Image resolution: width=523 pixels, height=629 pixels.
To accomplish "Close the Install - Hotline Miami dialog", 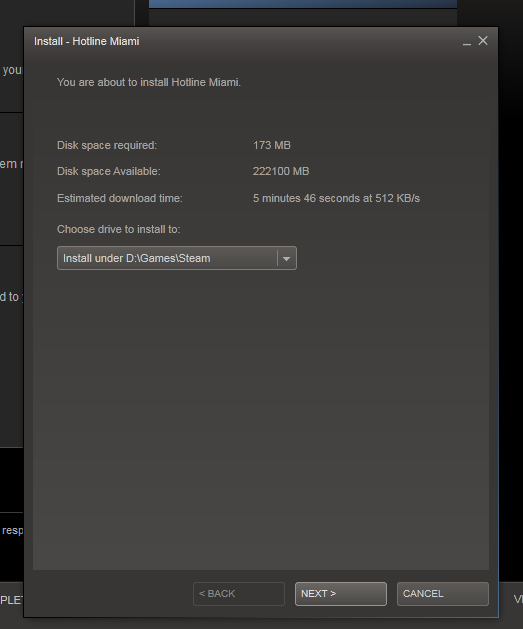I will (x=483, y=41).
